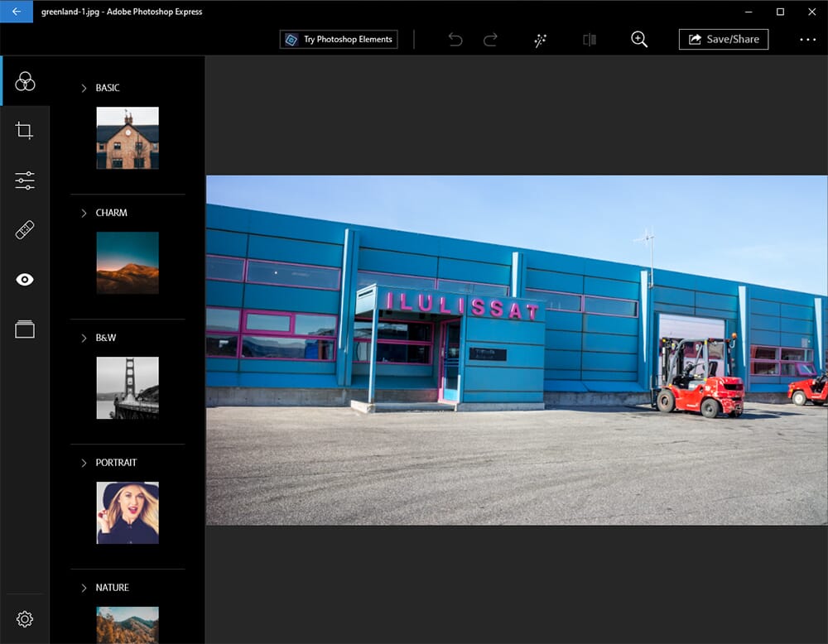Open the more options ellipsis menu
This screenshot has height=644, width=828.
click(807, 40)
